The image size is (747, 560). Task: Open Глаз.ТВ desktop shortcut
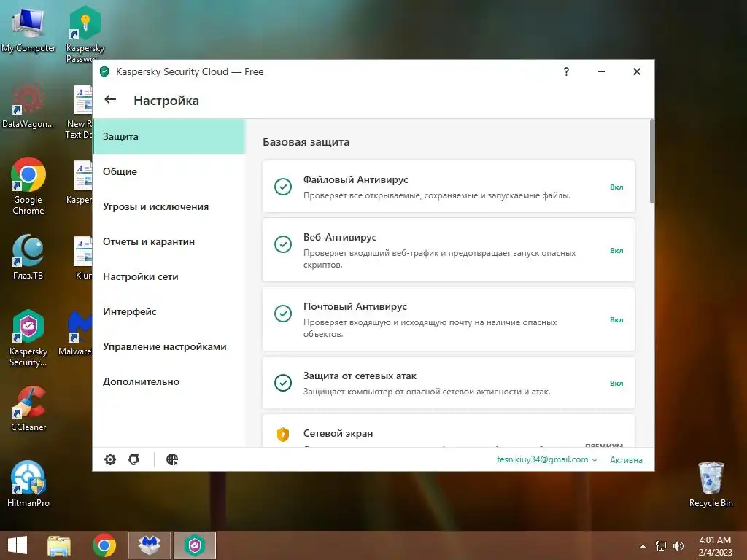click(x=28, y=257)
